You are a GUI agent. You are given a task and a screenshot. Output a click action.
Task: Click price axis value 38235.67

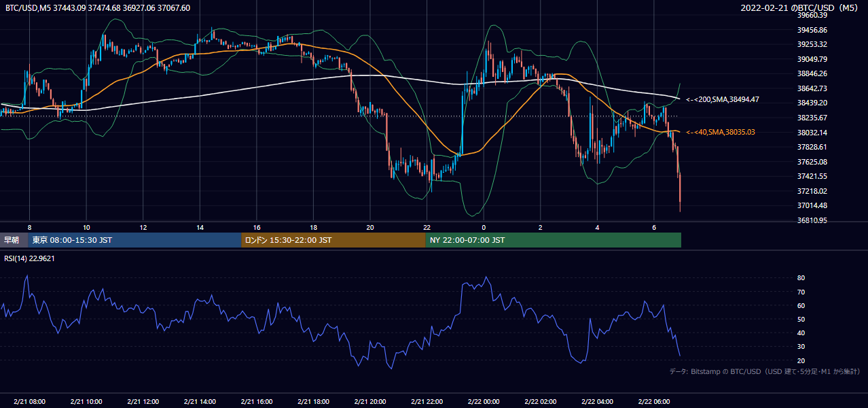[x=812, y=118]
